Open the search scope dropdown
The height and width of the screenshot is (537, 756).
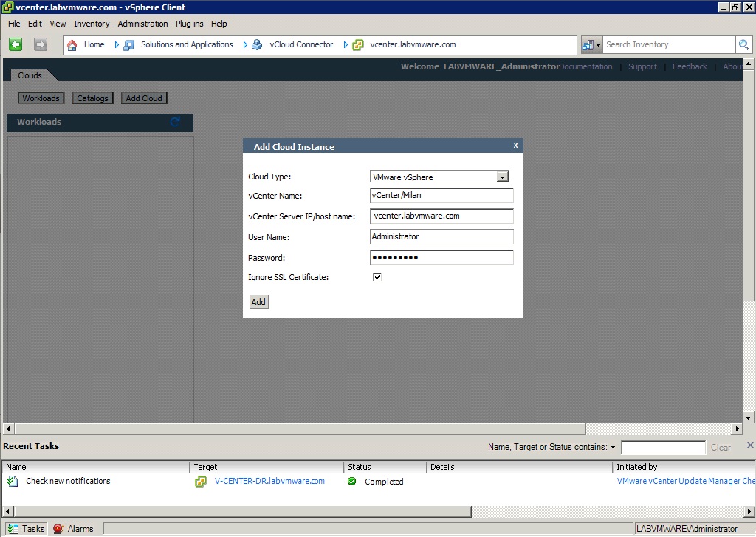[x=598, y=45]
